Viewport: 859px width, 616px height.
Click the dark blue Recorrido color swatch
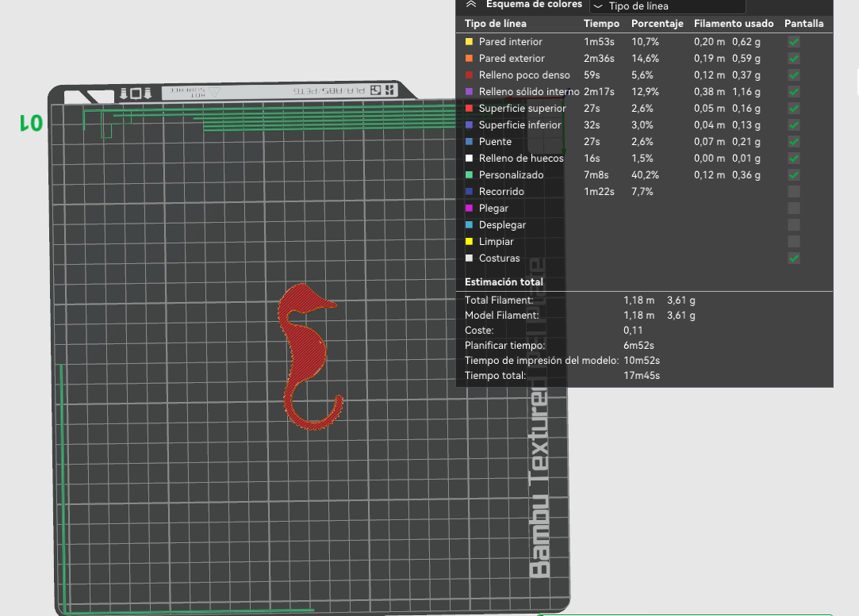pyautogui.click(x=469, y=192)
